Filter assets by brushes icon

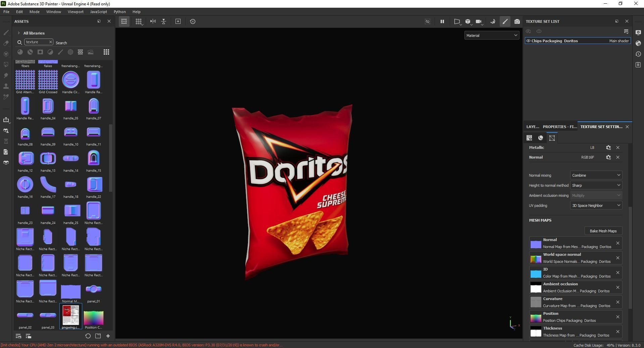pos(60,52)
